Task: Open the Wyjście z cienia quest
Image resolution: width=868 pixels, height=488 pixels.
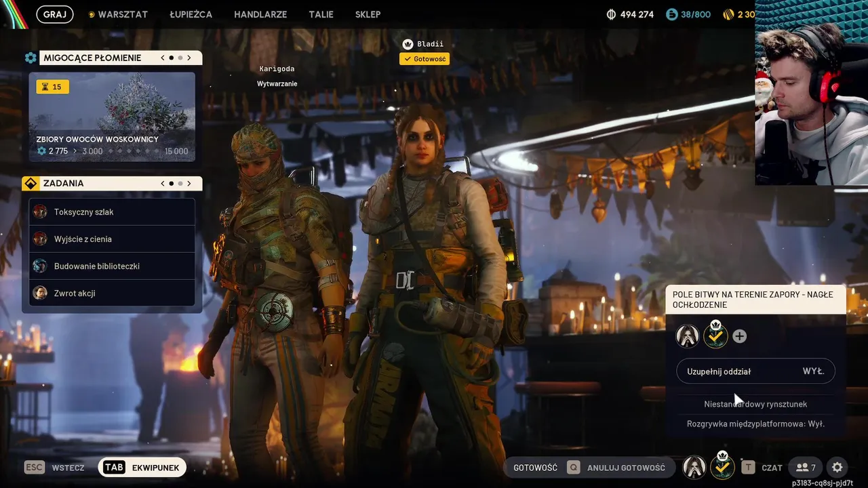Action: [x=112, y=239]
